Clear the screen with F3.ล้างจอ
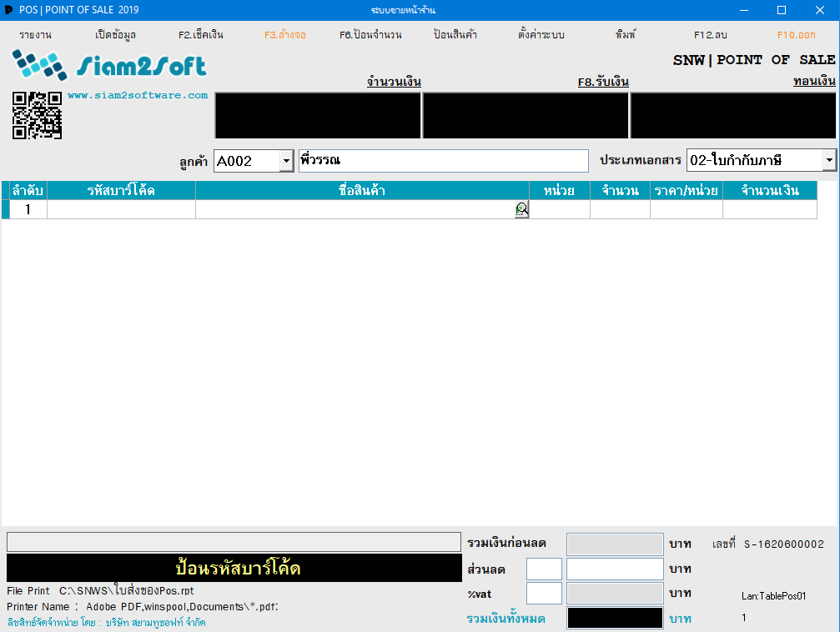The height and width of the screenshot is (632, 840). point(285,34)
